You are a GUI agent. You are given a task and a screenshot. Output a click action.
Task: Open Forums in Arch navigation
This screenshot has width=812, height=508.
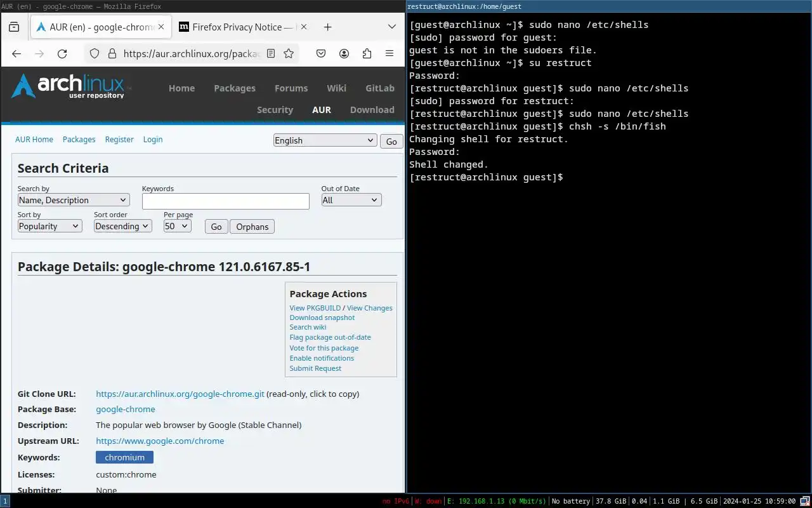pyautogui.click(x=291, y=88)
